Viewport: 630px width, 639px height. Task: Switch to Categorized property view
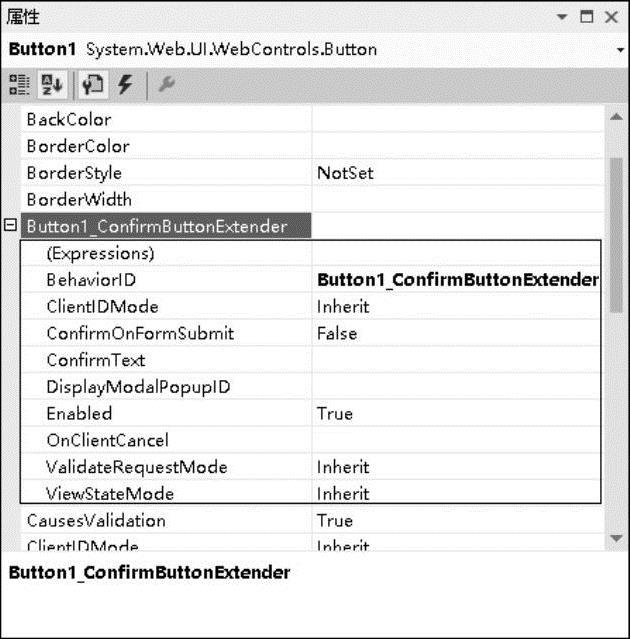[x=19, y=85]
